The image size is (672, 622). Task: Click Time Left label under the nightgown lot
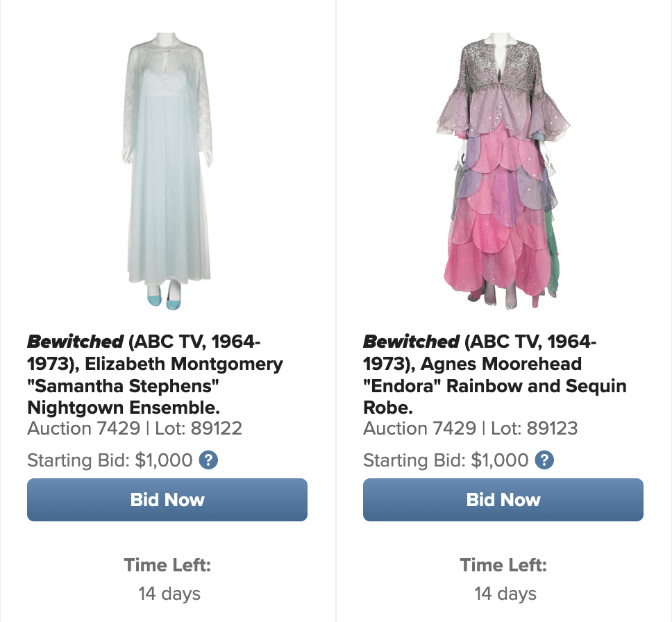167,565
